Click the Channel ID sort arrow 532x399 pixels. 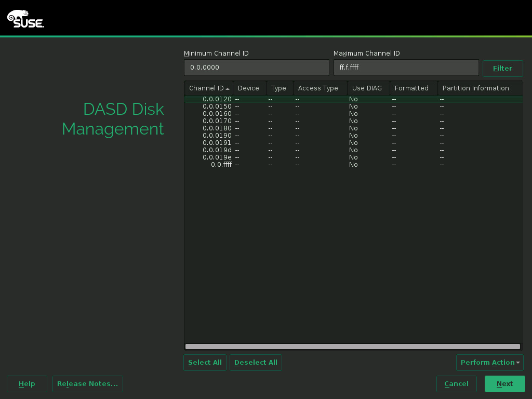(x=228, y=89)
